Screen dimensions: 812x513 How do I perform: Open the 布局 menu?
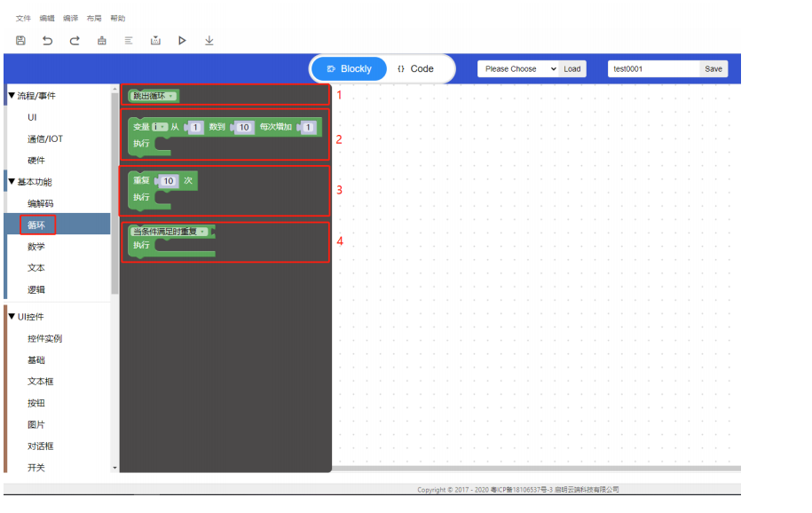[94, 18]
